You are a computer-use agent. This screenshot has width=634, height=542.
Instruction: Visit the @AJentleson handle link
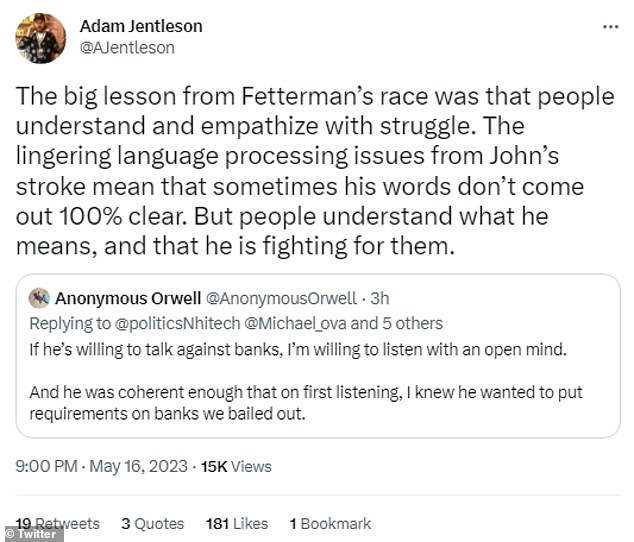127,48
